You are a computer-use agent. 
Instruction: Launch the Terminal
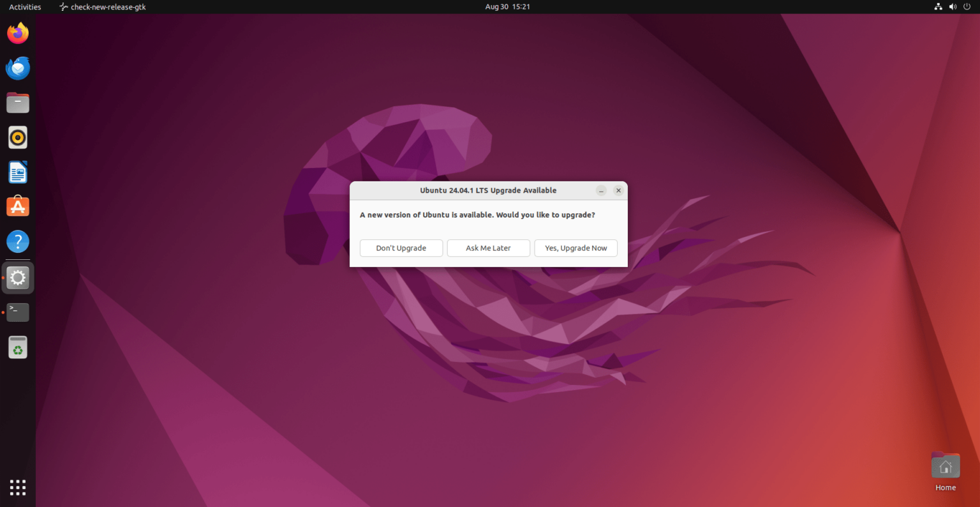point(17,312)
